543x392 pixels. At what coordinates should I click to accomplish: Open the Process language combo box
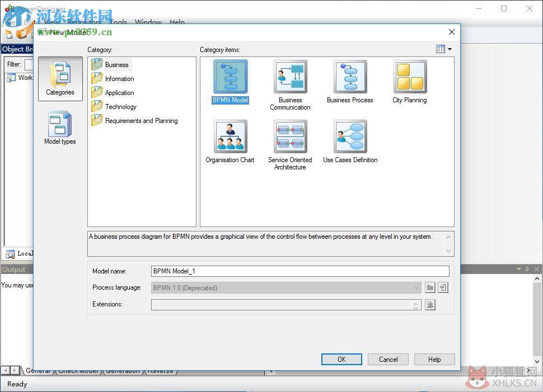(286, 288)
